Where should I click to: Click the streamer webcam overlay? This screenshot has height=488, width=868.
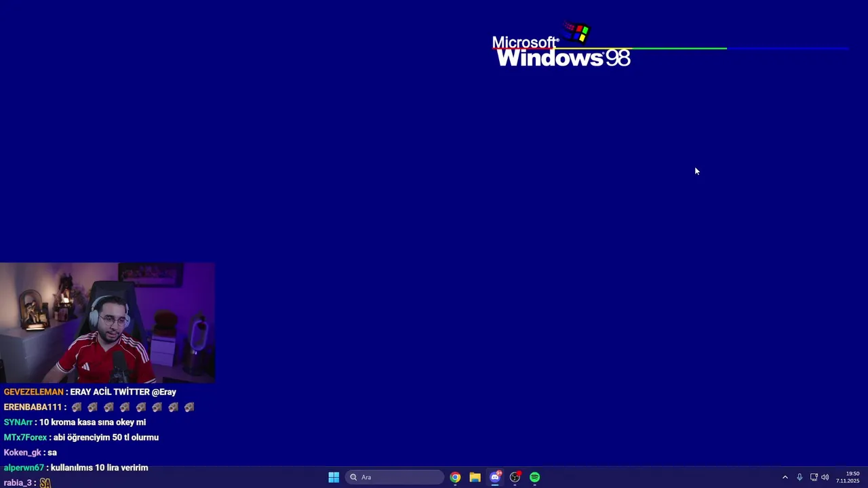[107, 323]
